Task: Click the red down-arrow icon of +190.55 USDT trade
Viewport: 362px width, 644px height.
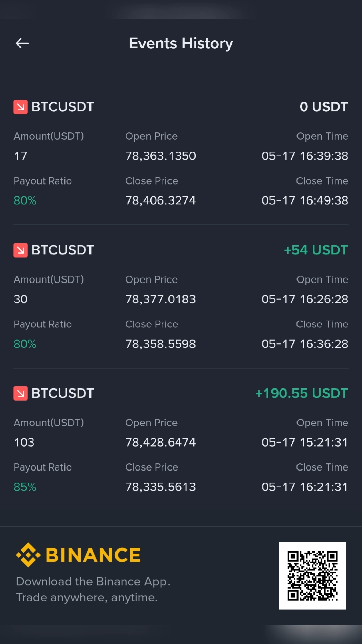Action: [20, 393]
